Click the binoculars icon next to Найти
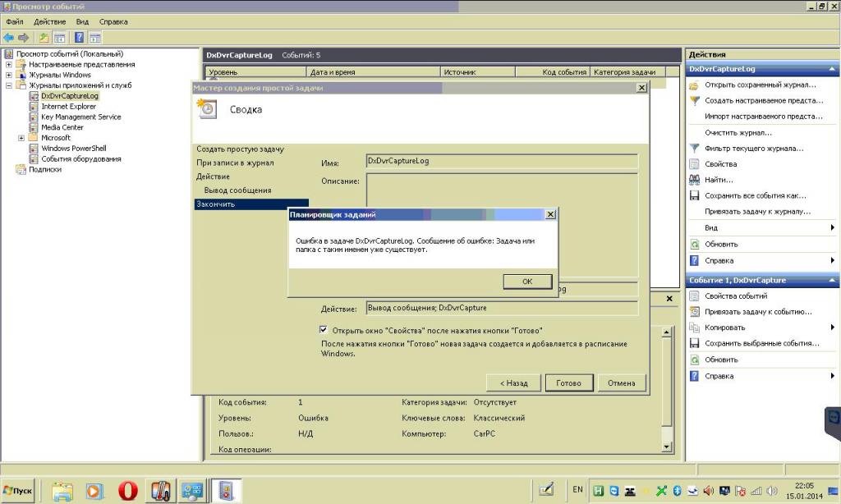Screen dimensions: 841x504 pos(694,180)
